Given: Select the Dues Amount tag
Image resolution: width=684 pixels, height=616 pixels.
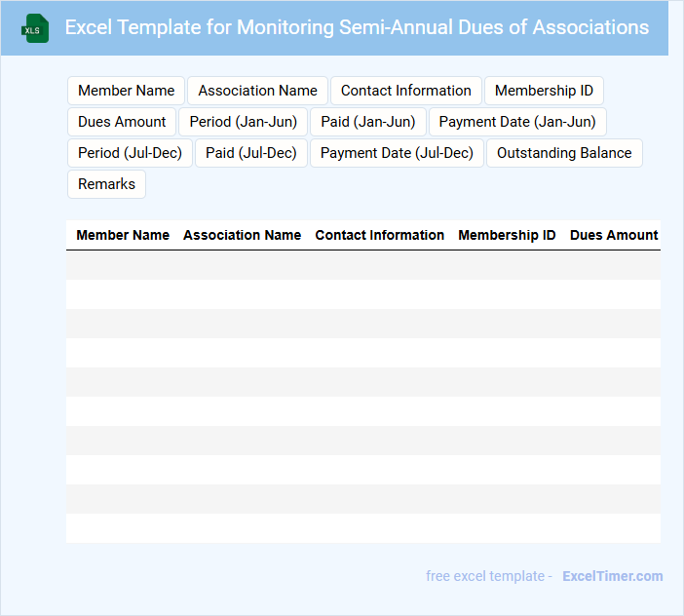Looking at the screenshot, I should [x=122, y=122].
